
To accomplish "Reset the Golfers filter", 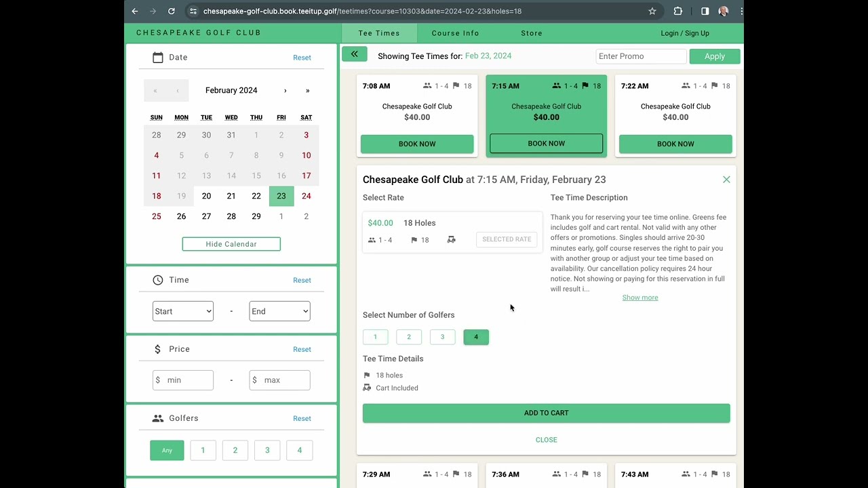I will [302, 418].
